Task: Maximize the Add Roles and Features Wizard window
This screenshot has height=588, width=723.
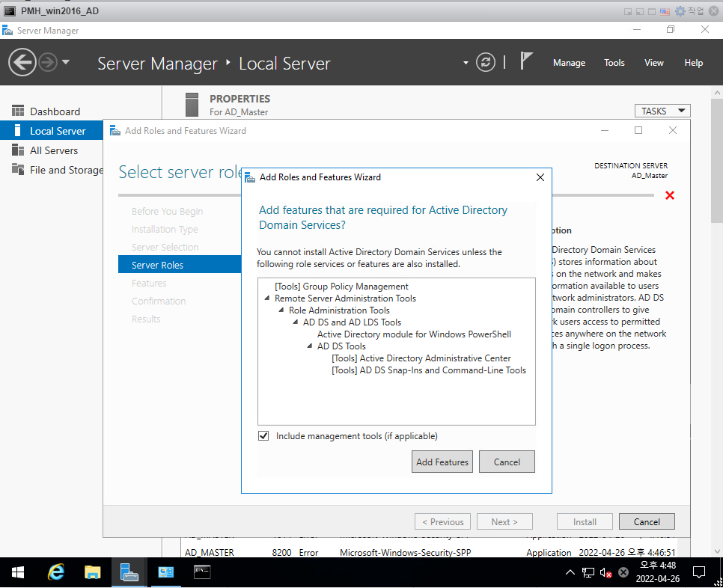Action: [x=638, y=130]
